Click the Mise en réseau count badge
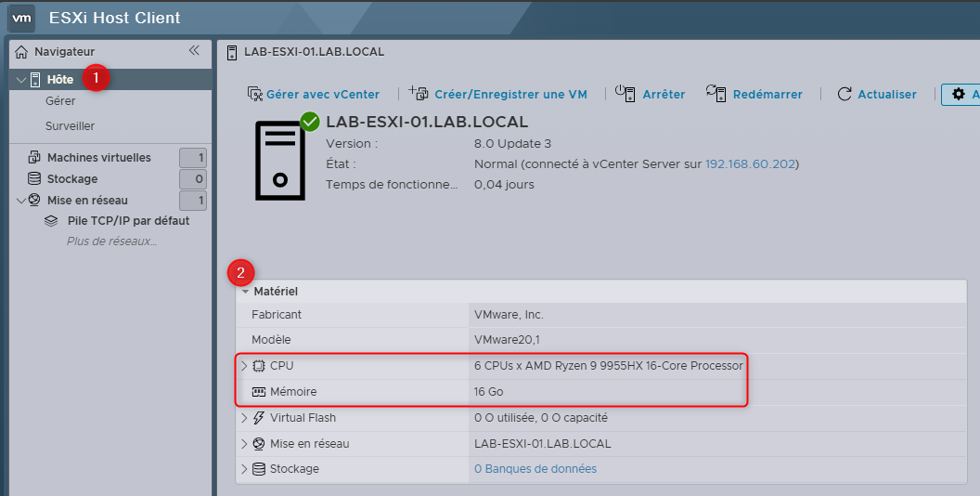 193,201
